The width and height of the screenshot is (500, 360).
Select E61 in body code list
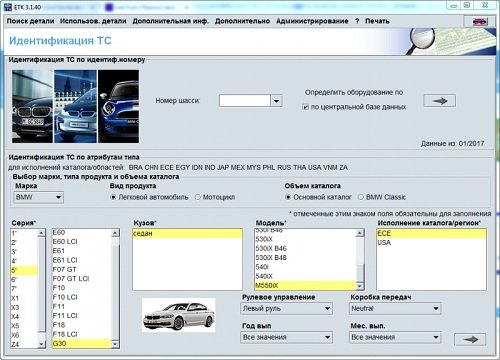[82, 251]
